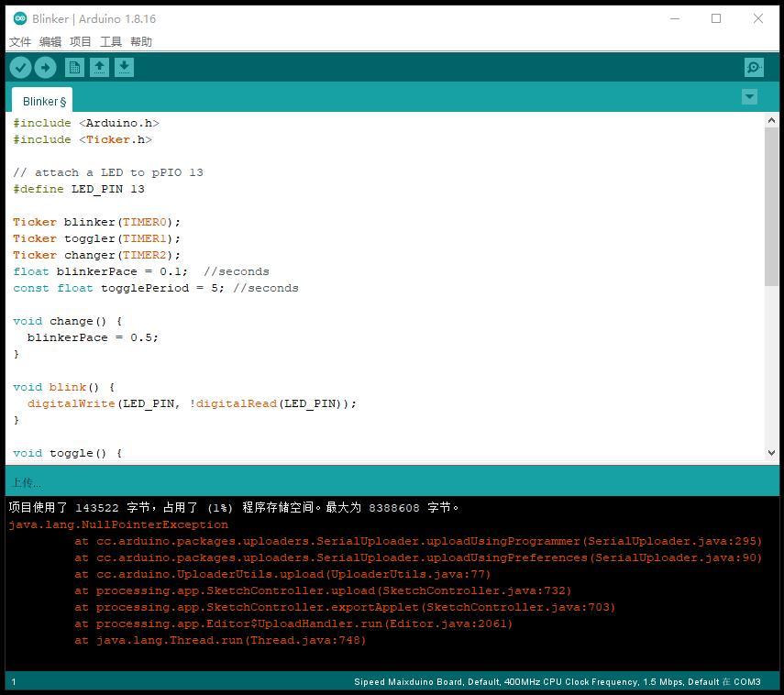Select the Blinker sketch tab
Viewport: 784px width, 695px height.
[x=42, y=101]
